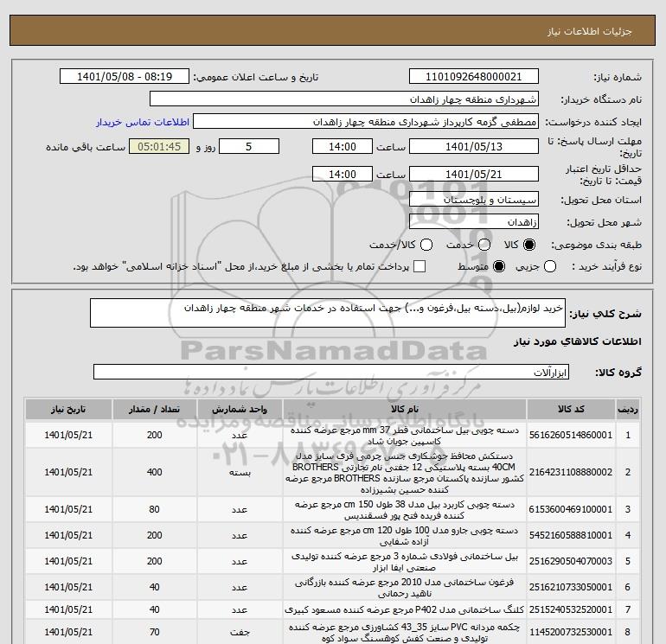Viewport: 666px width, 644px height.
Task: Click quantity 80 in row 3
Action: (x=155, y=509)
